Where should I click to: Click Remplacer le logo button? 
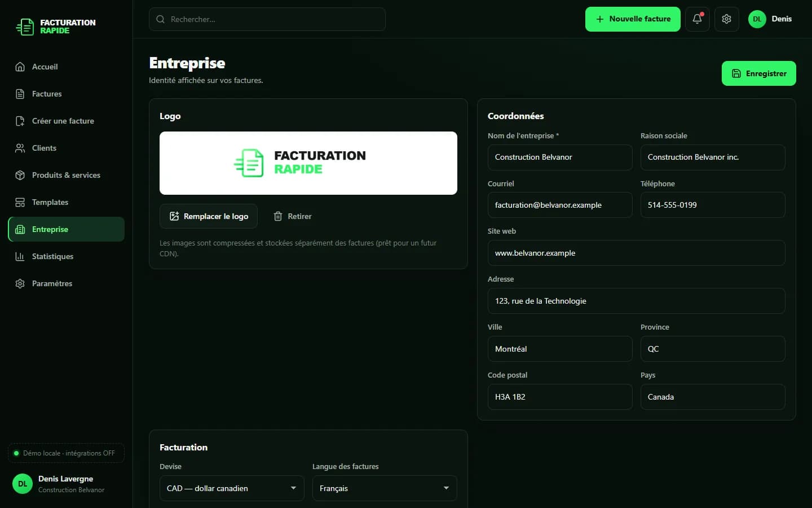click(x=209, y=216)
